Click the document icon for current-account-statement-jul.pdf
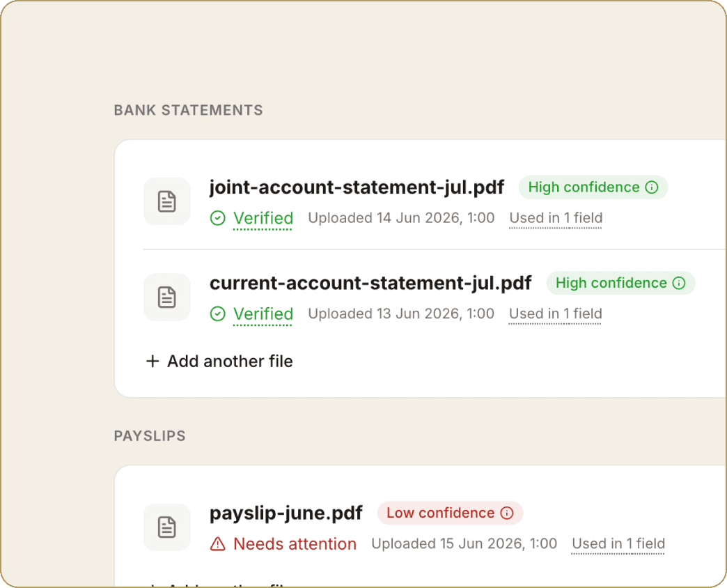The height and width of the screenshot is (588, 727). [x=167, y=297]
